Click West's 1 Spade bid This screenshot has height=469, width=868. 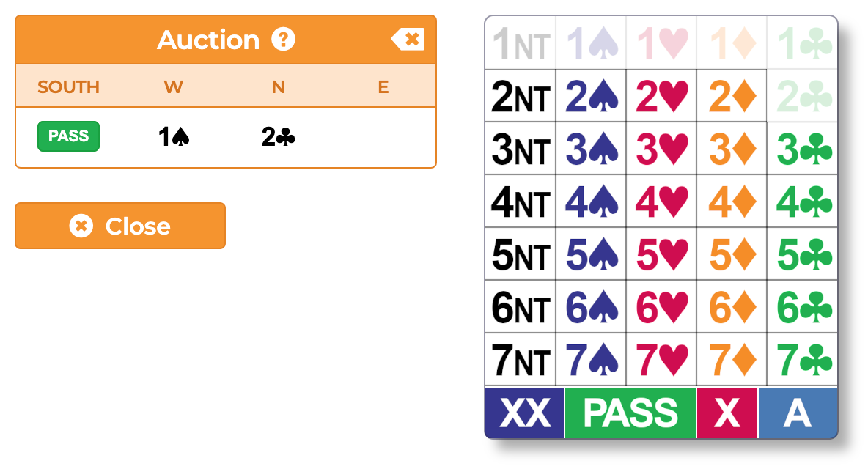pyautogui.click(x=174, y=137)
